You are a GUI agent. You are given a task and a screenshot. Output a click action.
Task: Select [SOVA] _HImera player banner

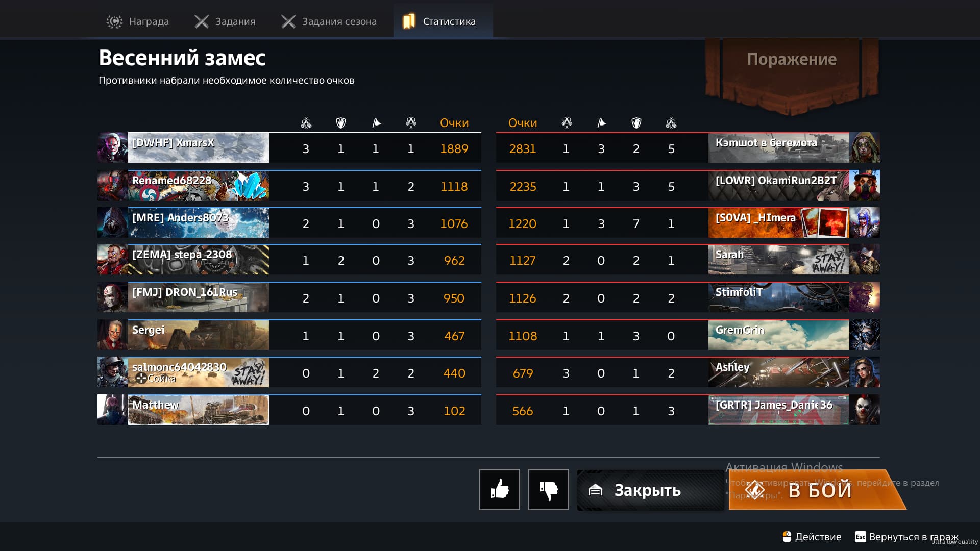pyautogui.click(x=778, y=223)
